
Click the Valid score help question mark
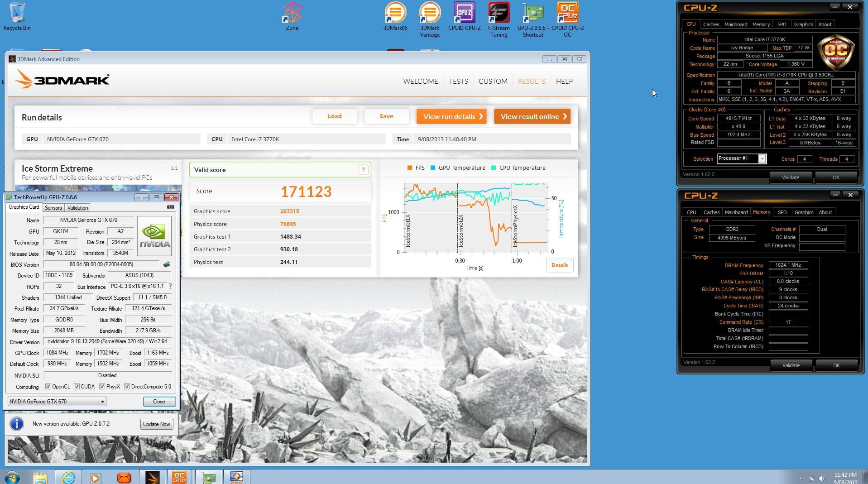(363, 170)
